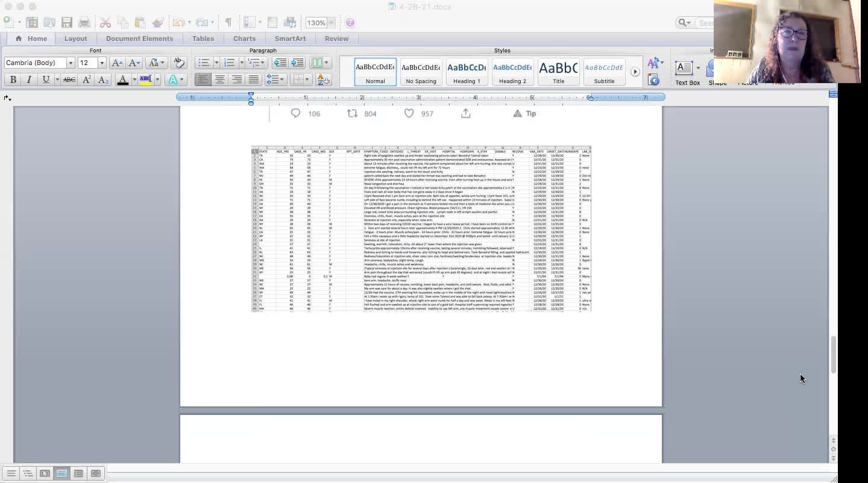
Task: Switch to the Document Elements tab
Action: (139, 39)
